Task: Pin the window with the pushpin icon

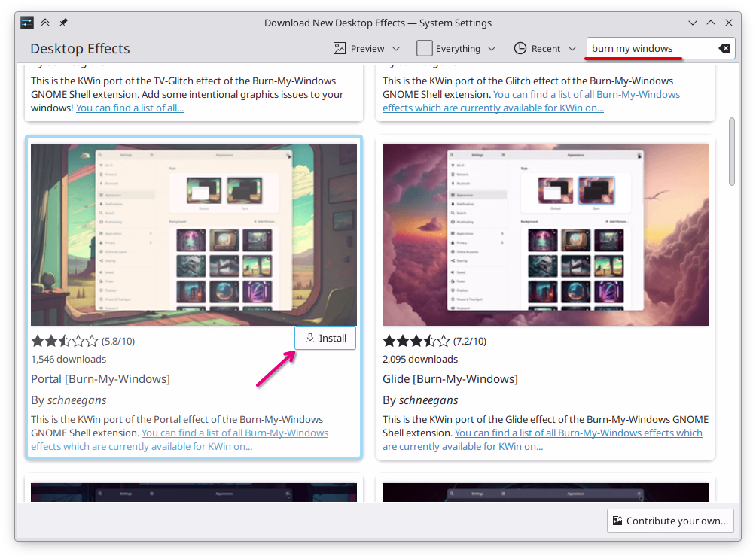Action: [x=64, y=22]
